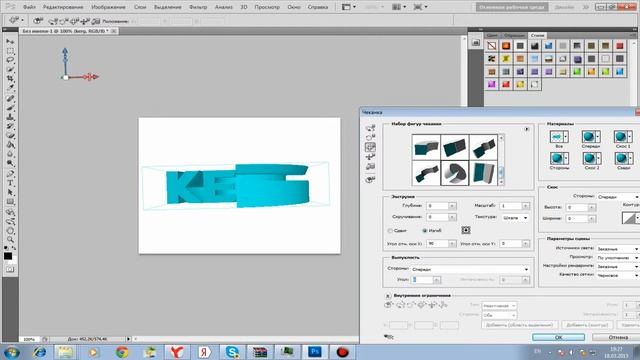The image size is (640, 360).
Task: Open the Текстура dropdown
Action: click(515, 218)
